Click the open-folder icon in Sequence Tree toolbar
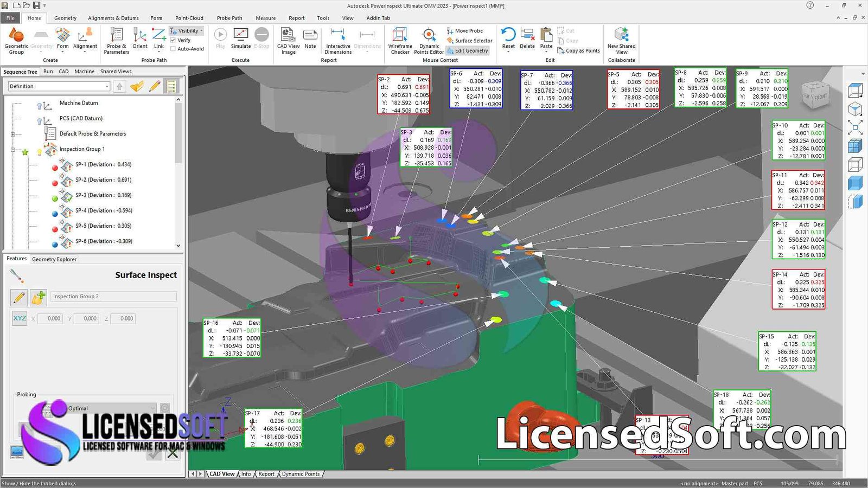Screen dimensions: 868x488 point(137,86)
